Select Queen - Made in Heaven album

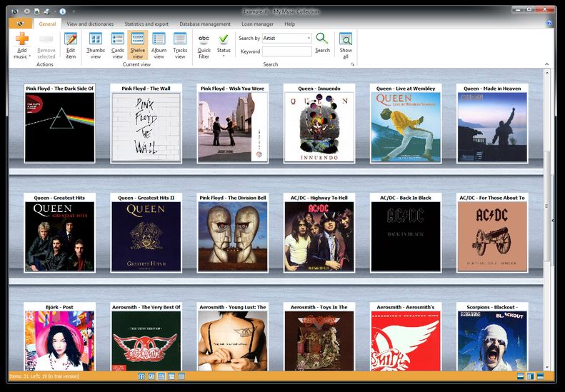point(492,124)
